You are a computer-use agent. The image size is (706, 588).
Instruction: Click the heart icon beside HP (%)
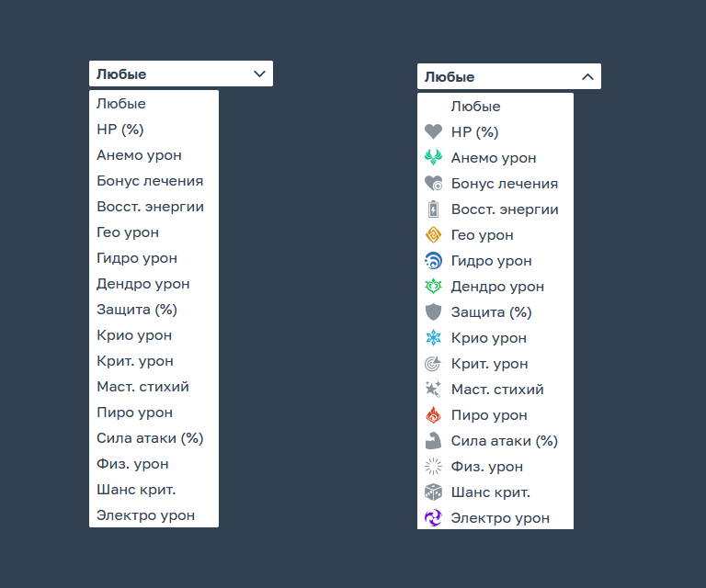pos(433,131)
